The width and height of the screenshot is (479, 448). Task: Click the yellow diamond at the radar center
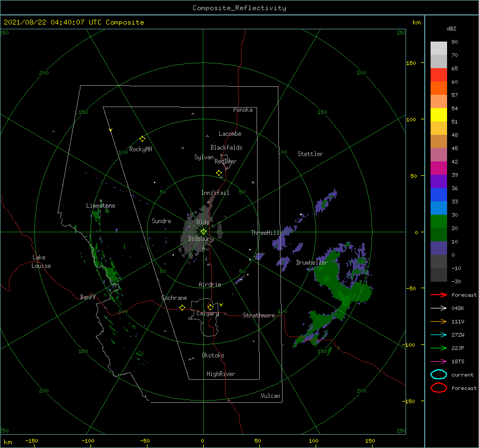[203, 232]
